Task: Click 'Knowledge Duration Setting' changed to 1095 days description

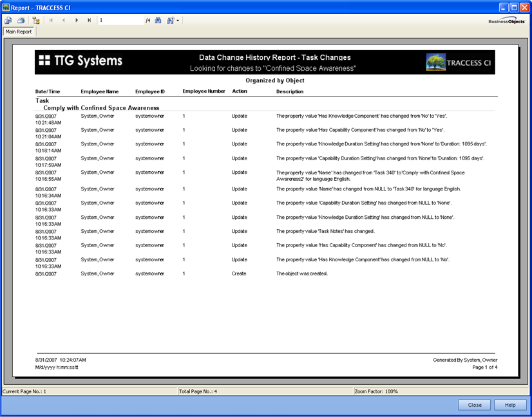Action: click(382, 144)
